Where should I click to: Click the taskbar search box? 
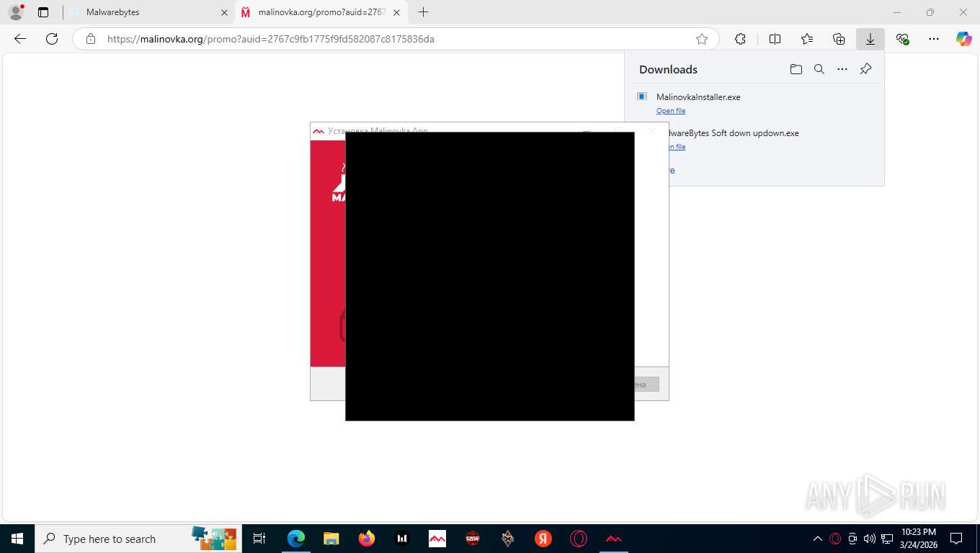[x=137, y=539]
